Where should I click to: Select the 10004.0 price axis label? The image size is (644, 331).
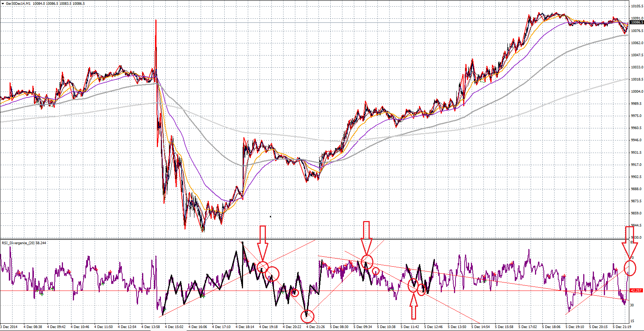637,92
